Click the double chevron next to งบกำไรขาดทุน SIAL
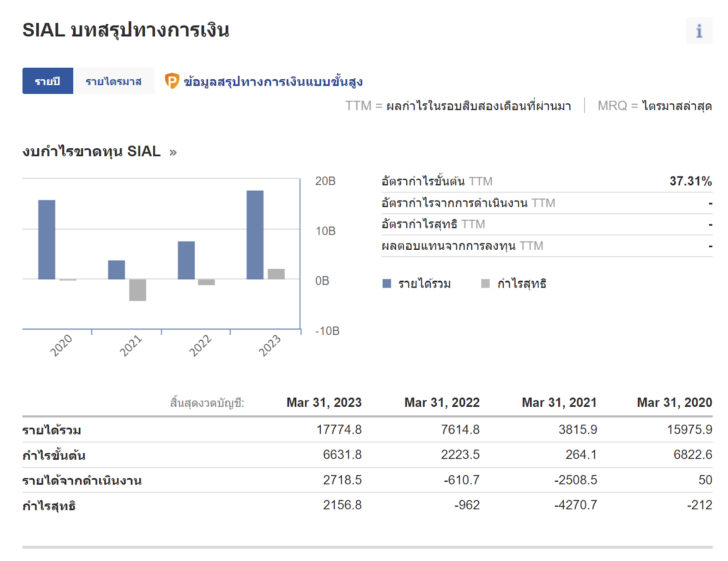The width and height of the screenshot is (728, 561). (x=173, y=152)
